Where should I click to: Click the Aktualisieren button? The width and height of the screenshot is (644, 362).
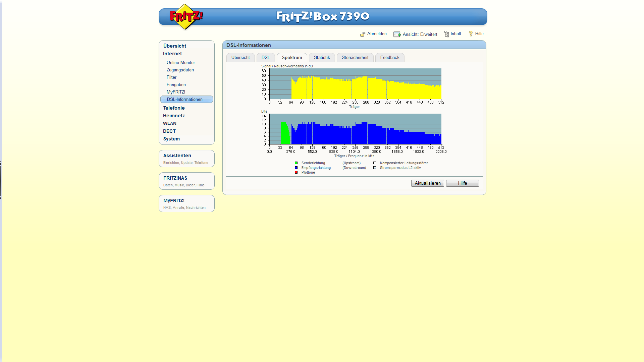pos(428,183)
